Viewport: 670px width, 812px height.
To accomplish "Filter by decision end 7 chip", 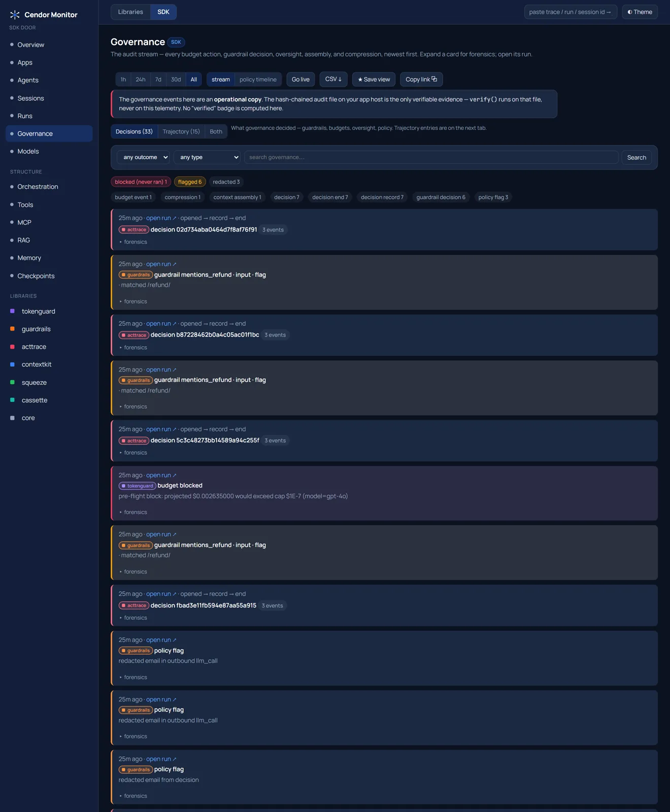I will 330,197.
